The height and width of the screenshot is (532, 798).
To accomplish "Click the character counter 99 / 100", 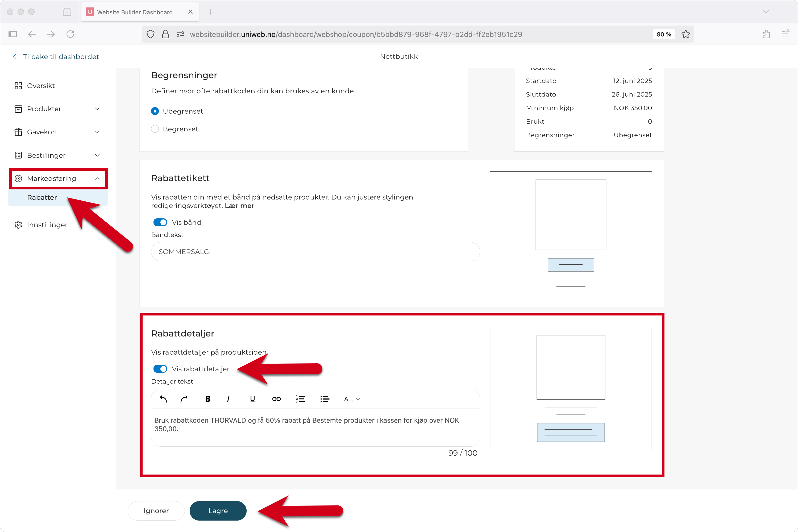I will pyautogui.click(x=463, y=453).
